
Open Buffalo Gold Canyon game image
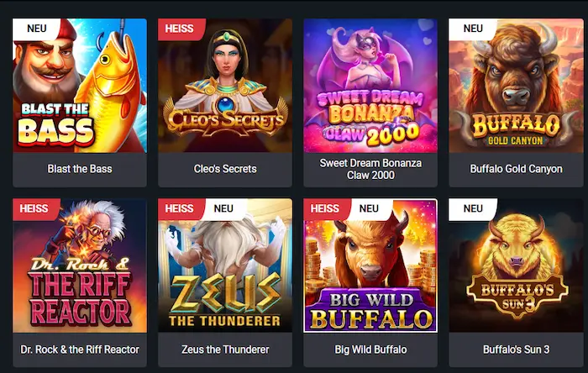point(516,86)
